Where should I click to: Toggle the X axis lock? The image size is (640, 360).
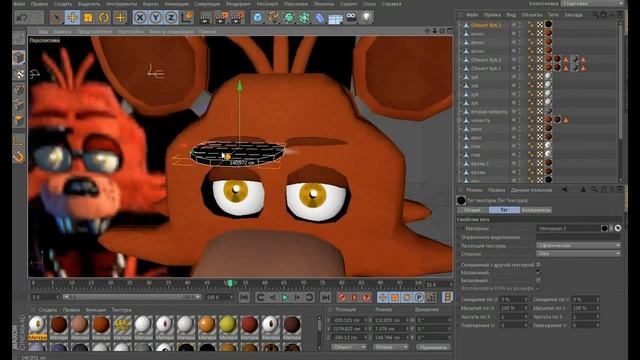click(x=140, y=18)
